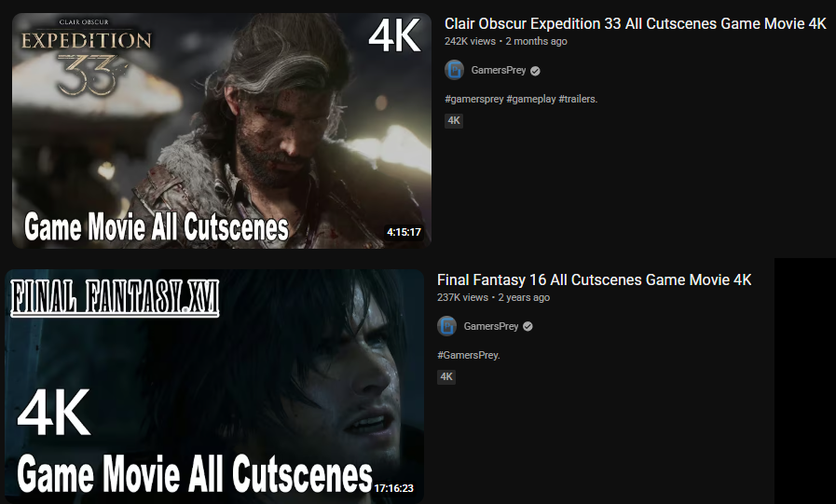836x504 pixels.
Task: Click GamersPrey channel avatar under Final Fantasy video
Action: pyautogui.click(x=446, y=326)
